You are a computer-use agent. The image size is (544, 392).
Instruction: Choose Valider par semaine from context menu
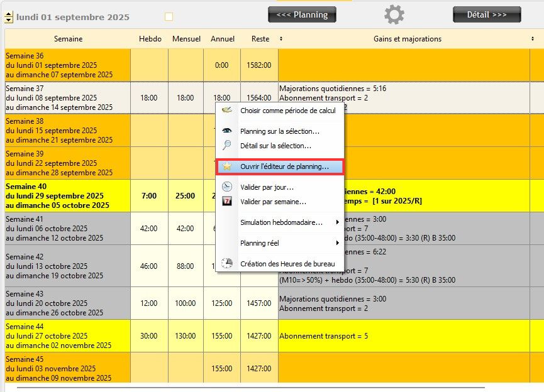273,202
